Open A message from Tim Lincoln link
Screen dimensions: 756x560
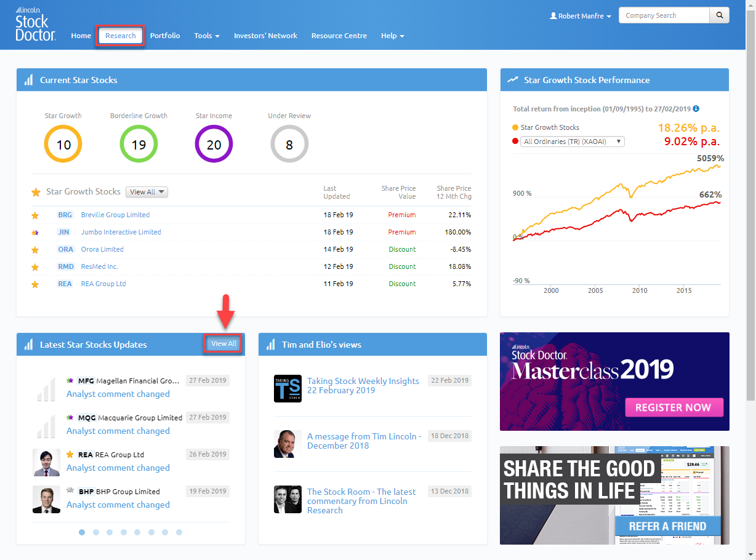[364, 441]
